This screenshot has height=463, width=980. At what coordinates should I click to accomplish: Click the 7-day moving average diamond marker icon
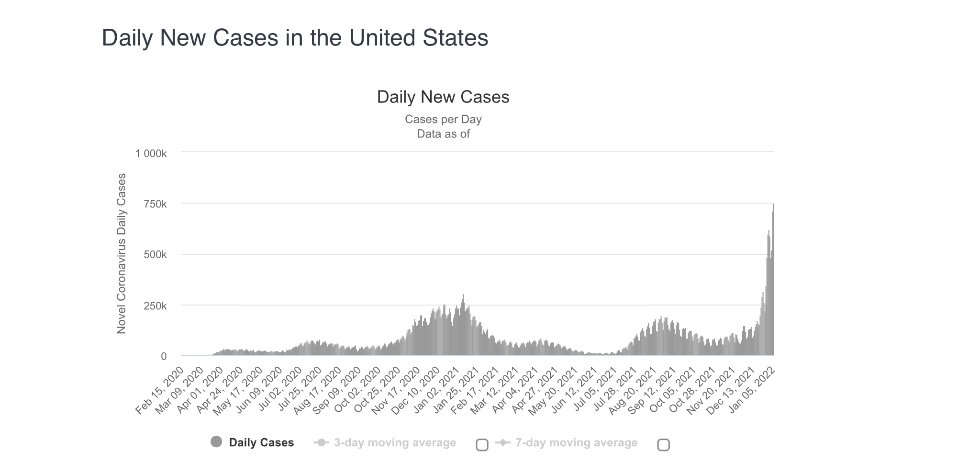point(502,442)
